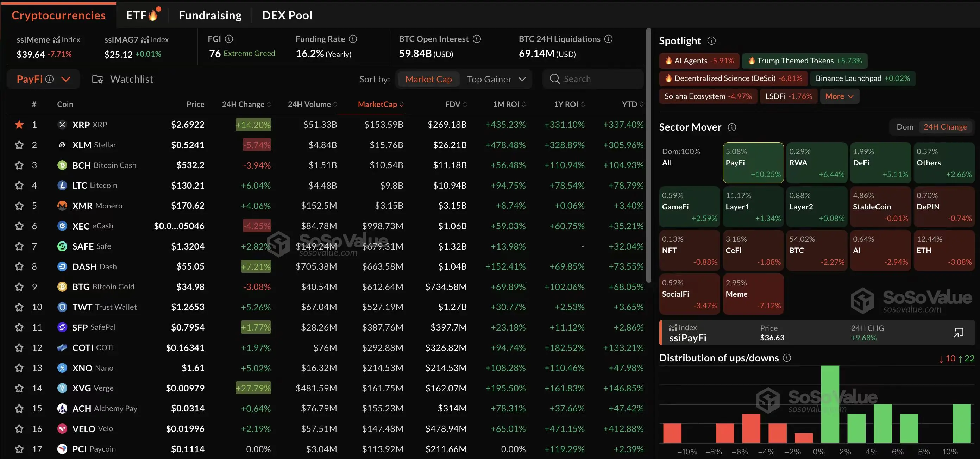980x459 pixels.
Task: Click the FGI info icon
Action: [229, 39]
